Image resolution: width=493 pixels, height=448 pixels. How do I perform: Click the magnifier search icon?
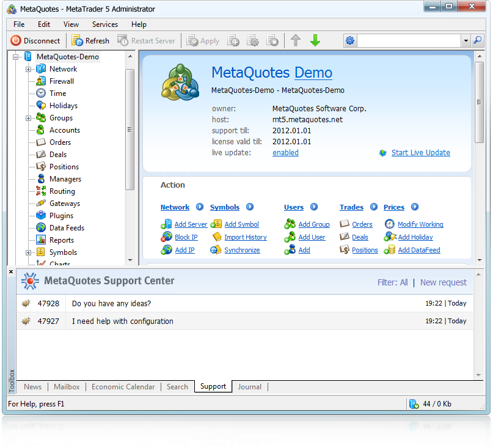477,40
